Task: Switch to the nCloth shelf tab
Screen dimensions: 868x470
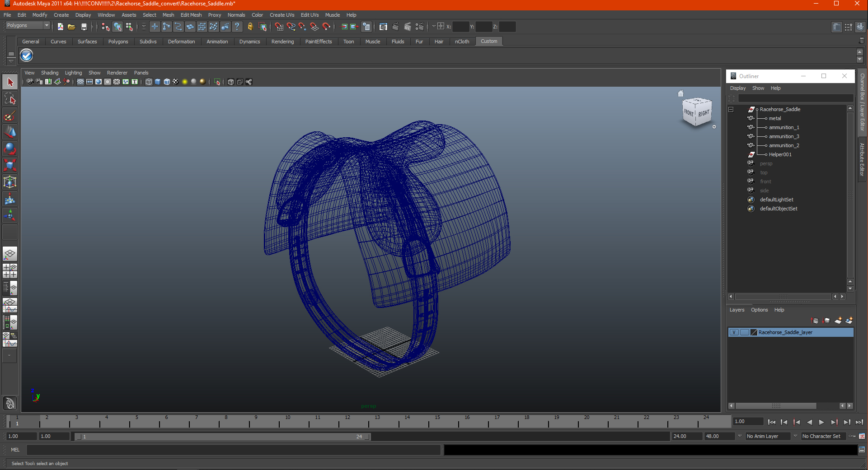Action: (x=462, y=42)
